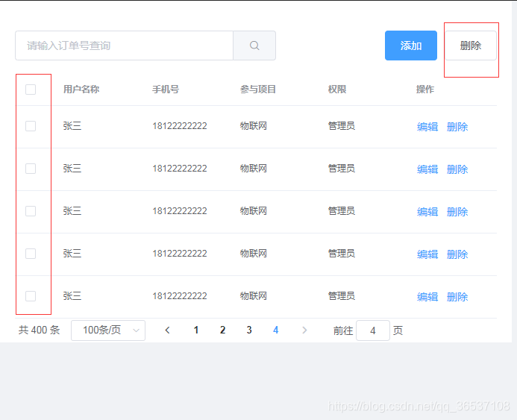Click 张三 name in the first row
Screen dimensions: 517x420
72,126
